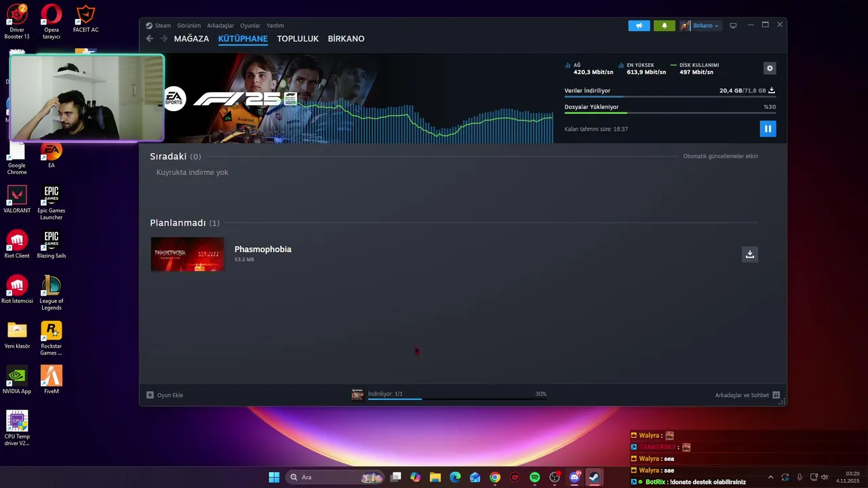Open the Görünüm menu
The height and width of the screenshot is (488, 868).
[189, 26]
